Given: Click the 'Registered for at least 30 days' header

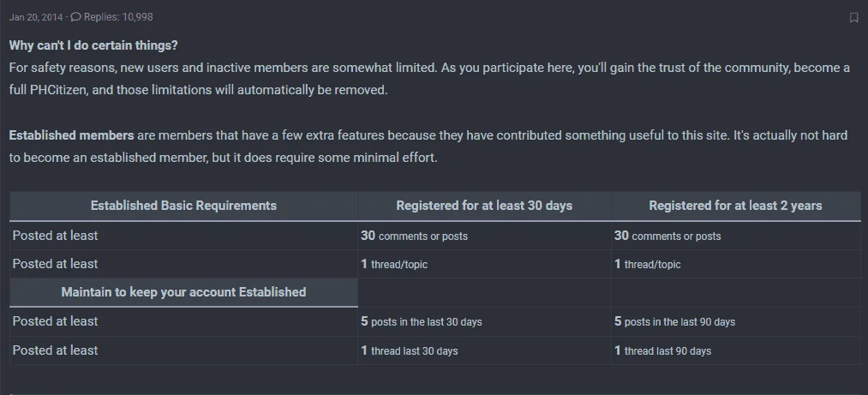Looking at the screenshot, I should [x=484, y=206].
